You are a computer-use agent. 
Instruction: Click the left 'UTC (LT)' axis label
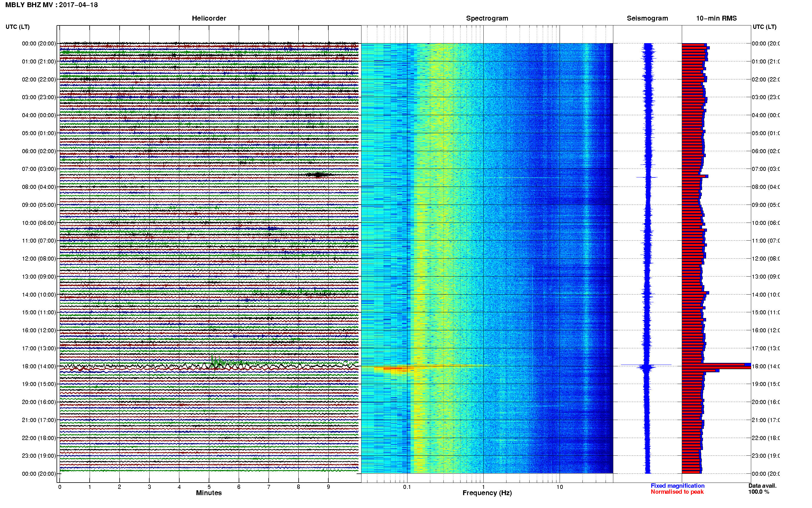(17, 27)
